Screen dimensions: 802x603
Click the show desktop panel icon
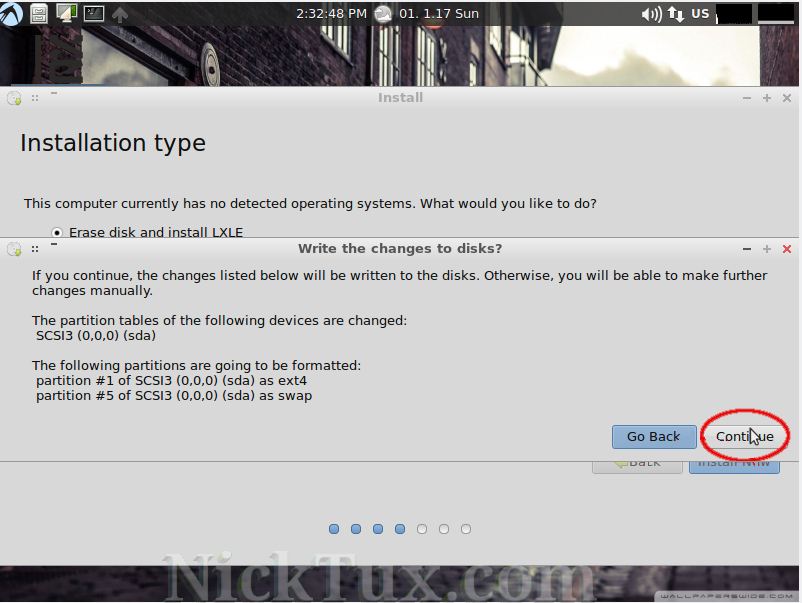(x=66, y=13)
